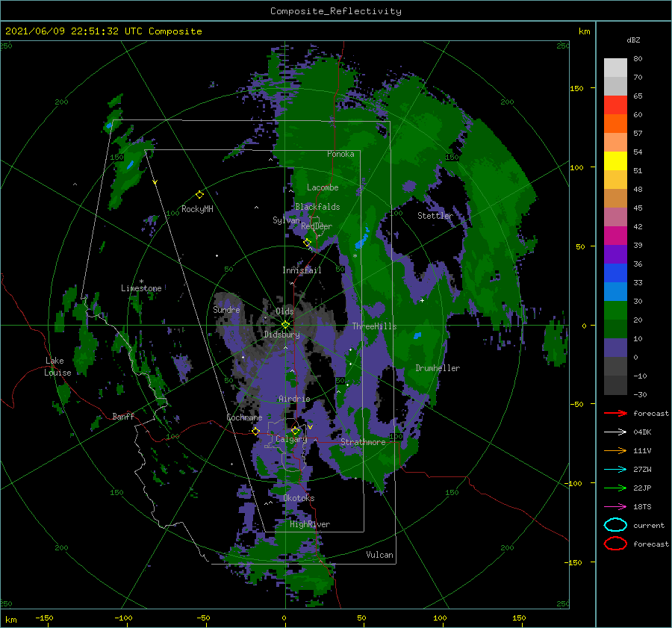Click the 150 tick on right axis
Screen dimensions: 672x628
click(576, 88)
